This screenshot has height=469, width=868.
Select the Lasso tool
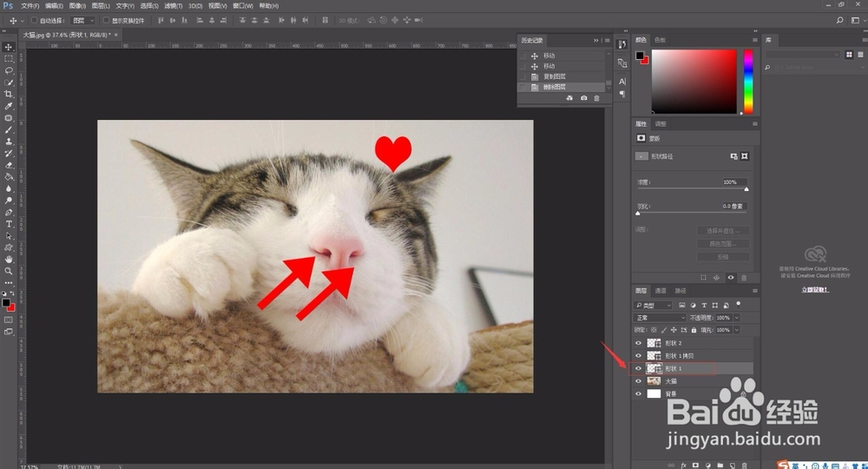(9, 70)
